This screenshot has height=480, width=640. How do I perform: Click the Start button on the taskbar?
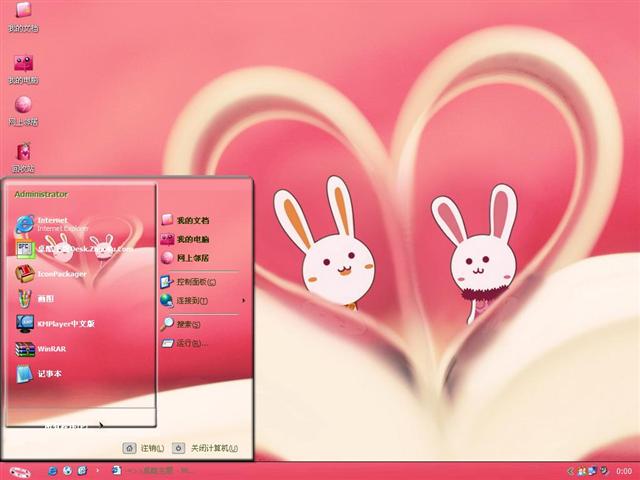pyautogui.click(x=20, y=470)
